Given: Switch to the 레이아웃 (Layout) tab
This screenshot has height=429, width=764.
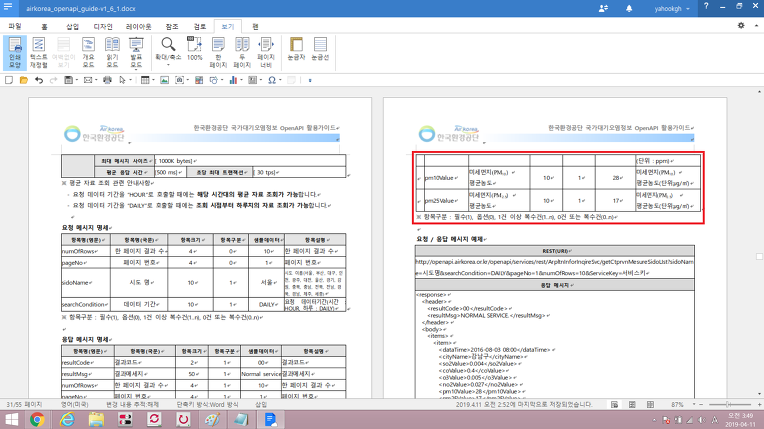Looking at the screenshot, I should (x=138, y=26).
